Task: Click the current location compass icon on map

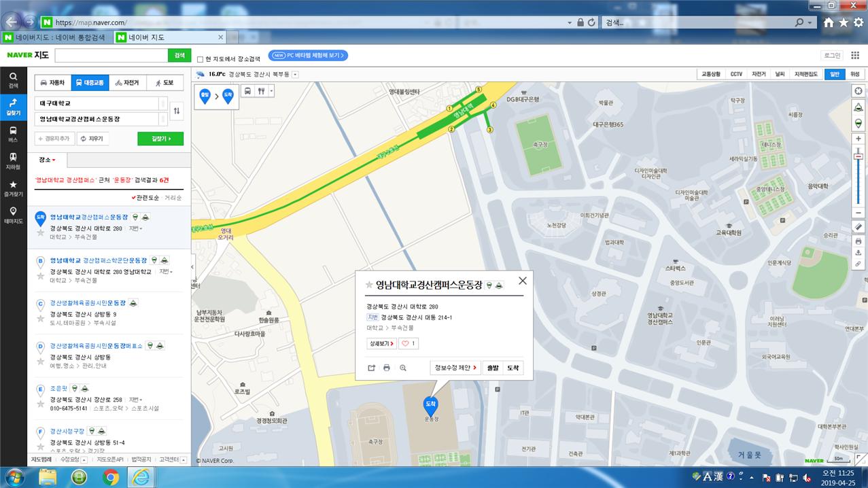Action: pos(858,91)
